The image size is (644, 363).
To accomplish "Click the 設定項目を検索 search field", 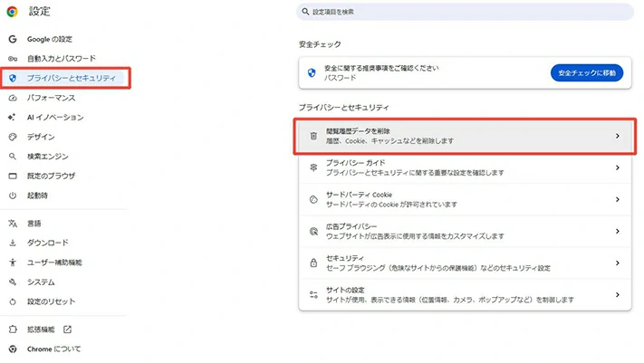I will tap(466, 12).
